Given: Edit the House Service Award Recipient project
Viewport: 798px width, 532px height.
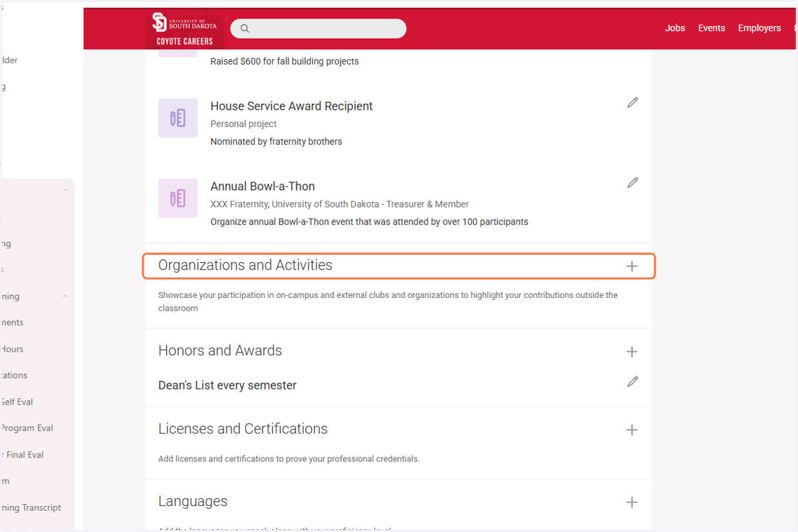Looking at the screenshot, I should click(632, 102).
